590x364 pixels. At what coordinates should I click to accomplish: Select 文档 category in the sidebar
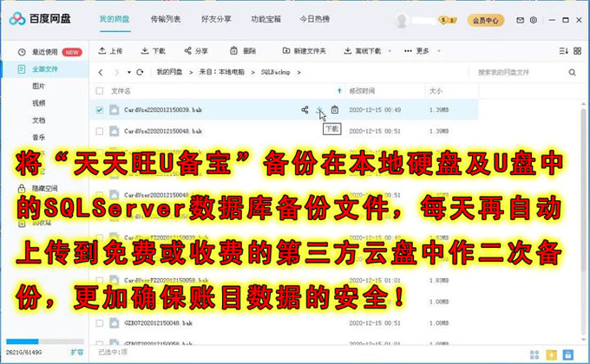(38, 120)
